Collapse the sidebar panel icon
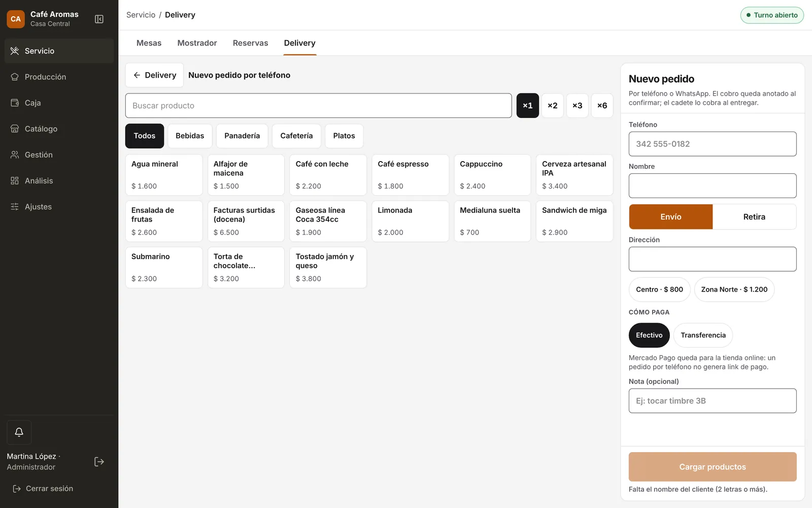 tap(99, 19)
